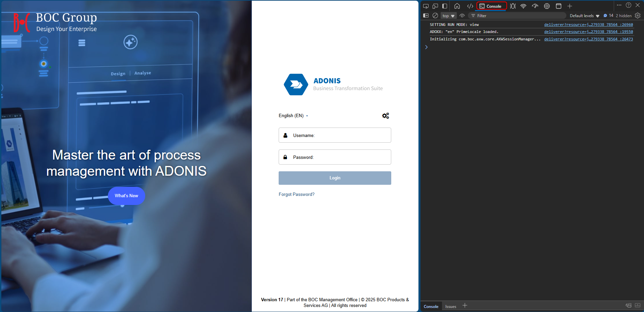The width and height of the screenshot is (644, 312).
Task: Click inside the Username field
Action: click(334, 135)
